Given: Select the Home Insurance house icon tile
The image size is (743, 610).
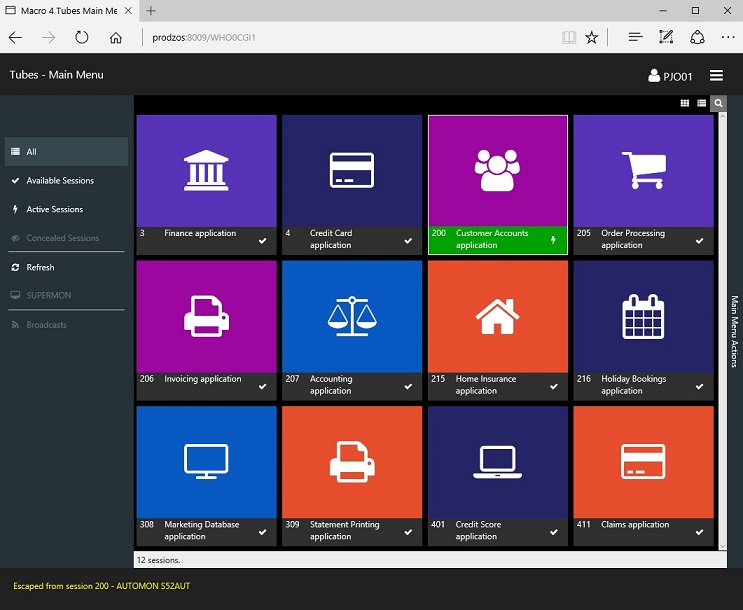Looking at the screenshot, I should point(497,316).
